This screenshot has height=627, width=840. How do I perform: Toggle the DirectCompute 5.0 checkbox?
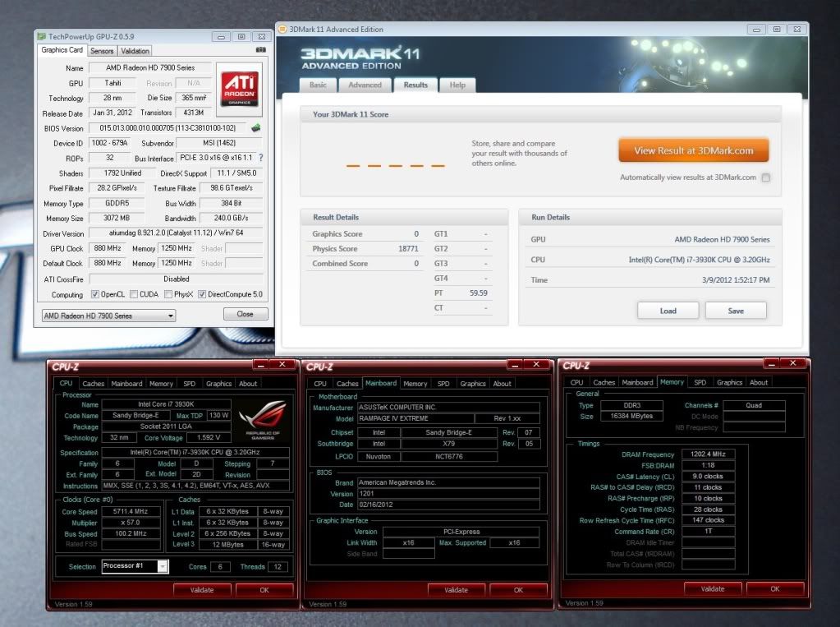[x=202, y=294]
